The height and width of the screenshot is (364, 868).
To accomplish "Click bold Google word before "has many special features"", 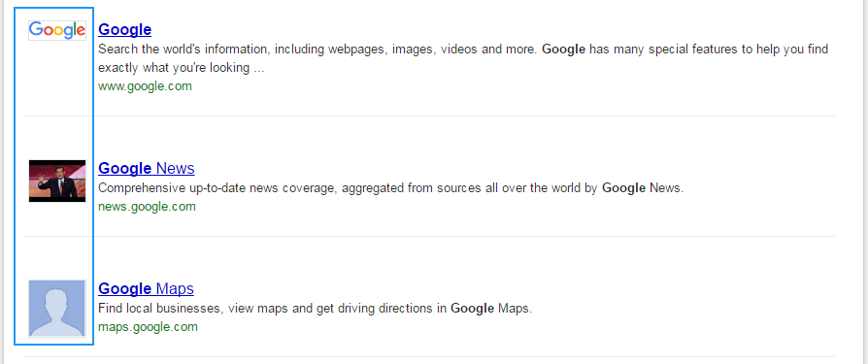I will (563, 50).
